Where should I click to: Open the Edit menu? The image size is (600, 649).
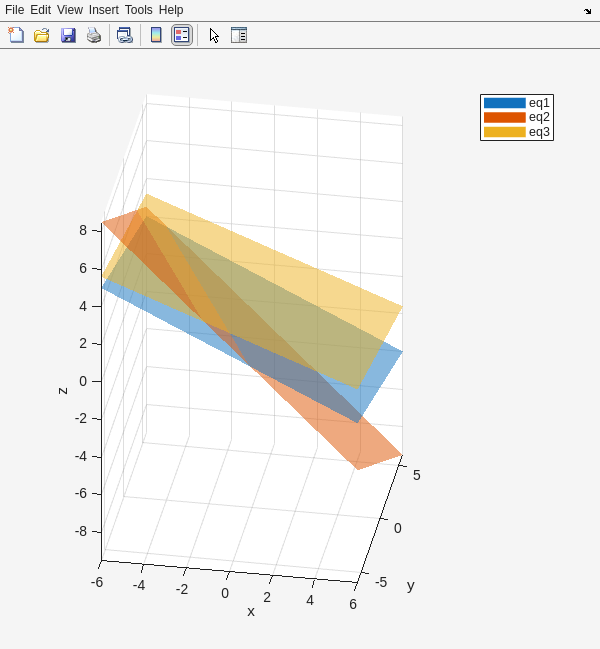[40, 10]
